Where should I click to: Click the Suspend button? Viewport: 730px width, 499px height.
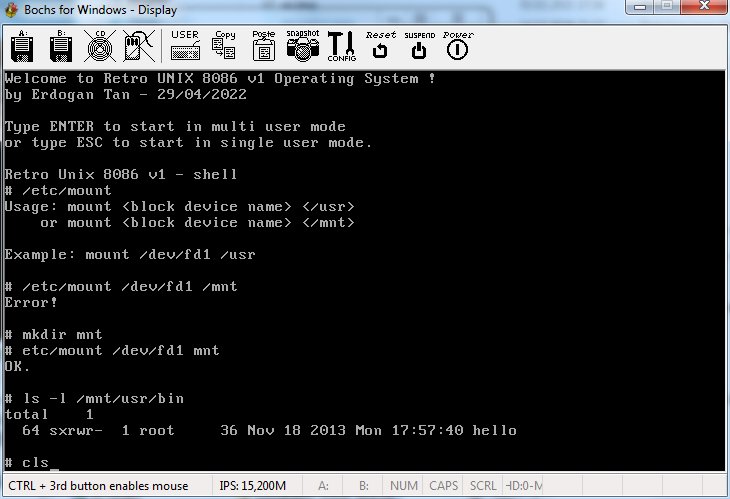point(419,45)
